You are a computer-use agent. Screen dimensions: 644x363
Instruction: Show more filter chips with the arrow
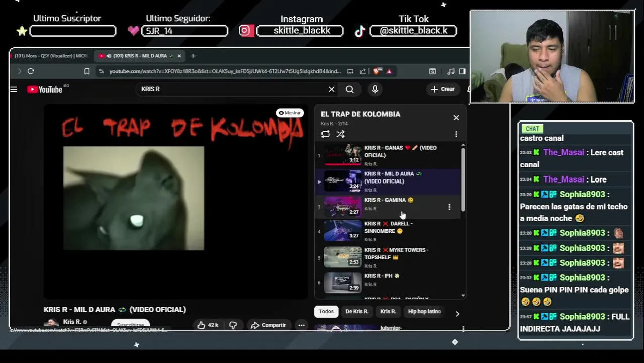(x=457, y=313)
